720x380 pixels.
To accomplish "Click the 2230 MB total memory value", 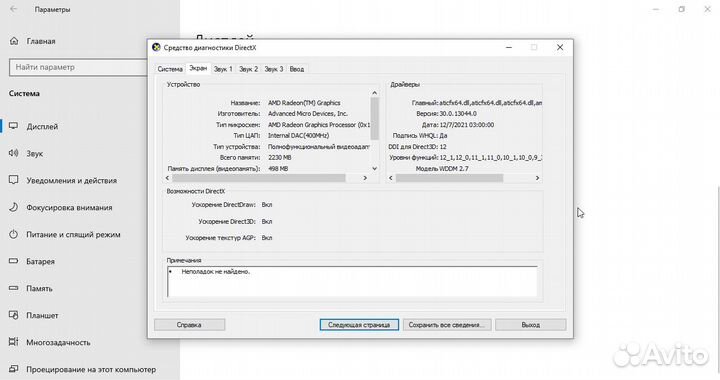I will point(280,158).
